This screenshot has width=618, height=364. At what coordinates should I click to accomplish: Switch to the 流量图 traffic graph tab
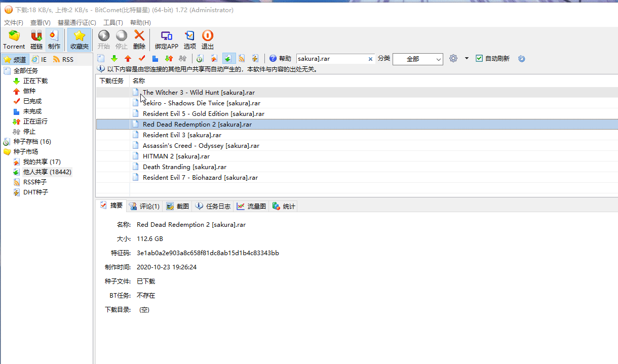251,206
